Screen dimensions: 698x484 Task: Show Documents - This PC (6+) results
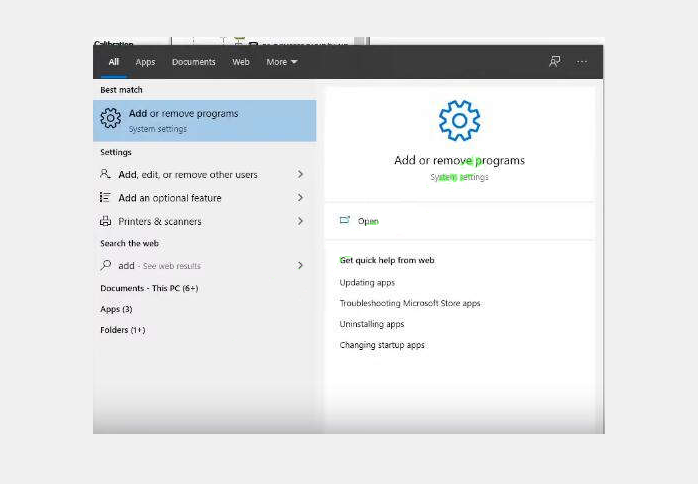tap(149, 288)
